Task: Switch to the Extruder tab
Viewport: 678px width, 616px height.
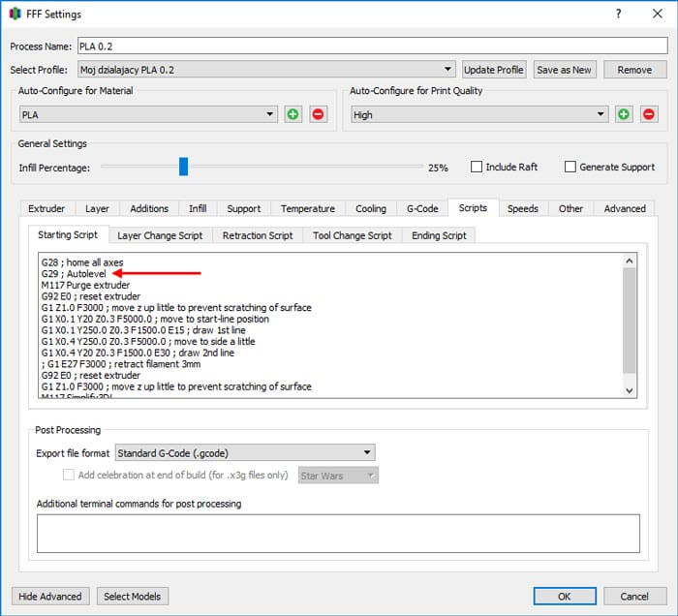Action: [46, 209]
